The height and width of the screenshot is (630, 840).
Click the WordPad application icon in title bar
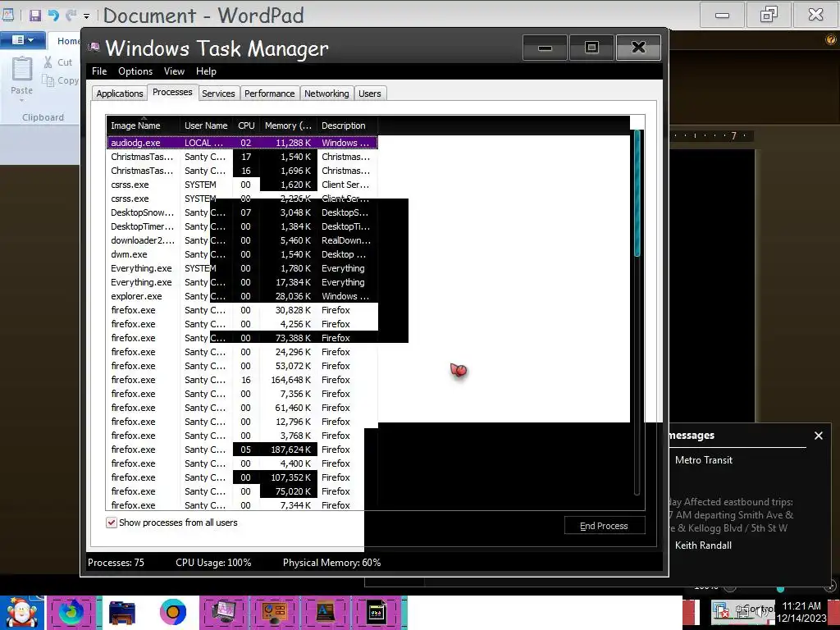8,15
